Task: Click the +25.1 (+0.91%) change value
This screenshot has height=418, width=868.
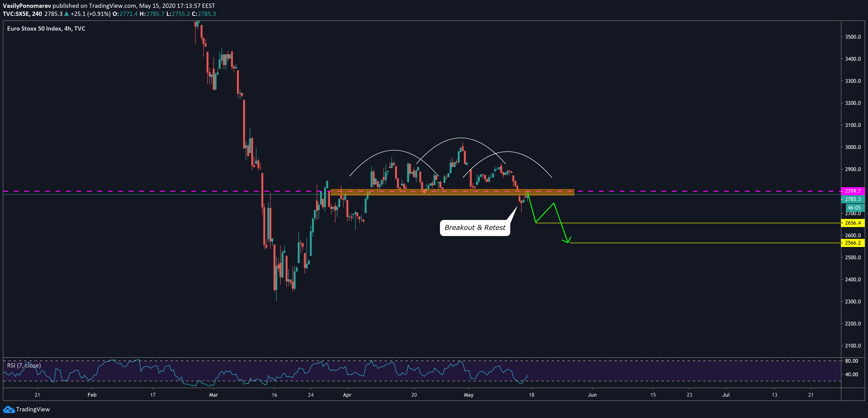Action: pos(90,14)
